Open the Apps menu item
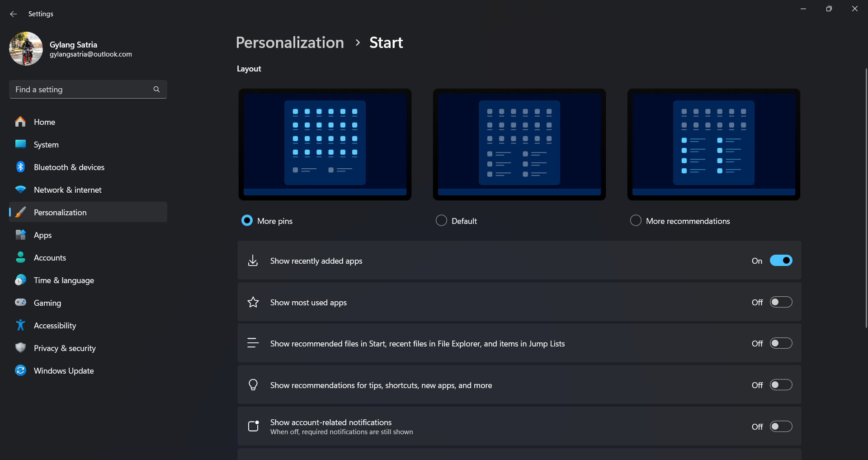 click(42, 235)
